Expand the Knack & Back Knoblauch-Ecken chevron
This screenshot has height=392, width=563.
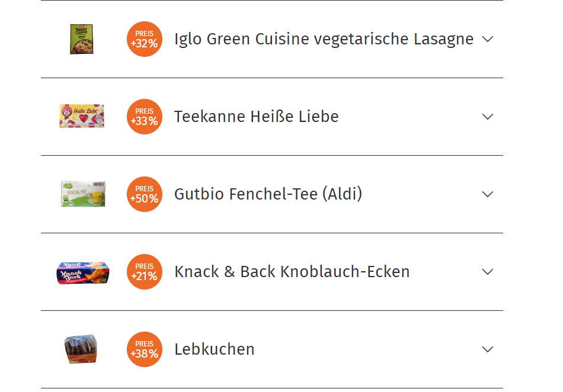point(488,272)
